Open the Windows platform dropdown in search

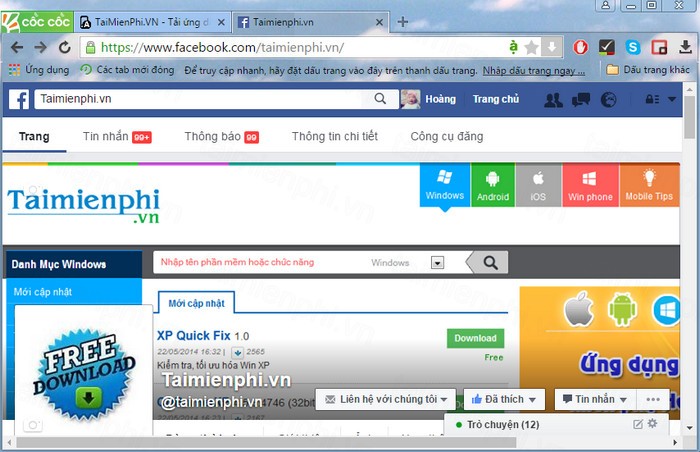pyautogui.click(x=437, y=263)
